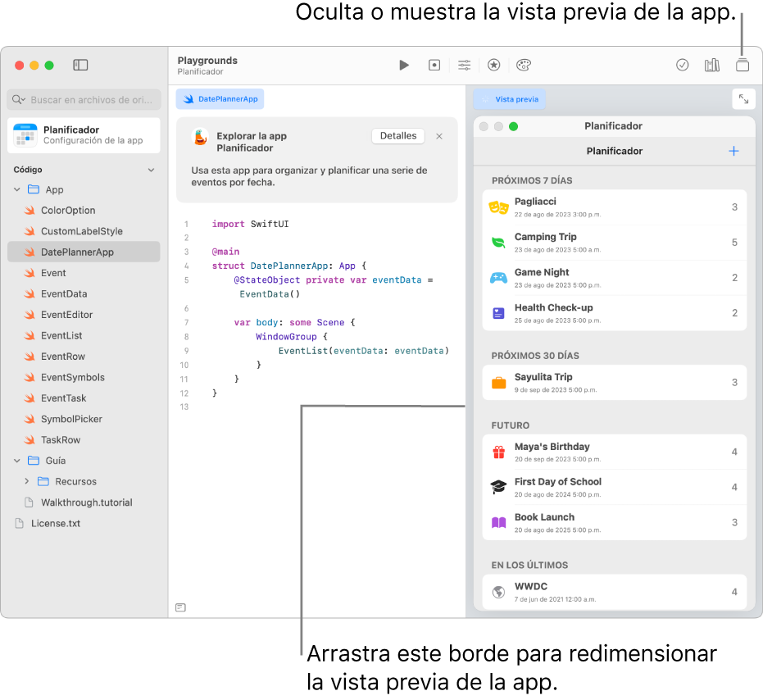Open the Maya's Birthday event
Screen dimensions: 763x700
pyautogui.click(x=614, y=452)
